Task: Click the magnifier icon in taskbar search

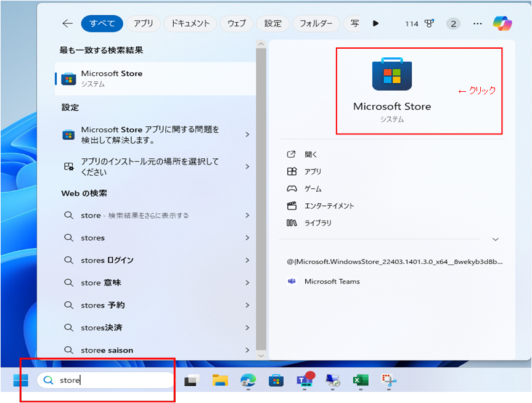Action: 48,380
